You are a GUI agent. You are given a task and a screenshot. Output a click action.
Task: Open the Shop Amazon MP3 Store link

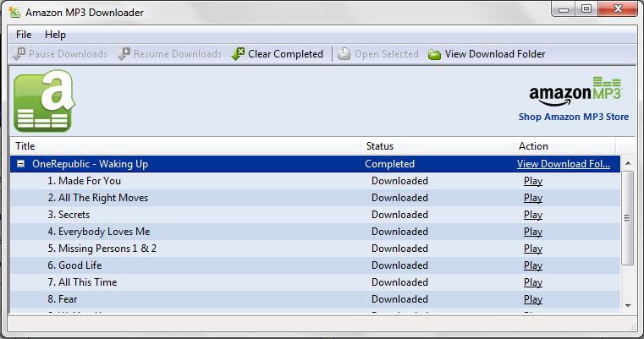pos(574,117)
